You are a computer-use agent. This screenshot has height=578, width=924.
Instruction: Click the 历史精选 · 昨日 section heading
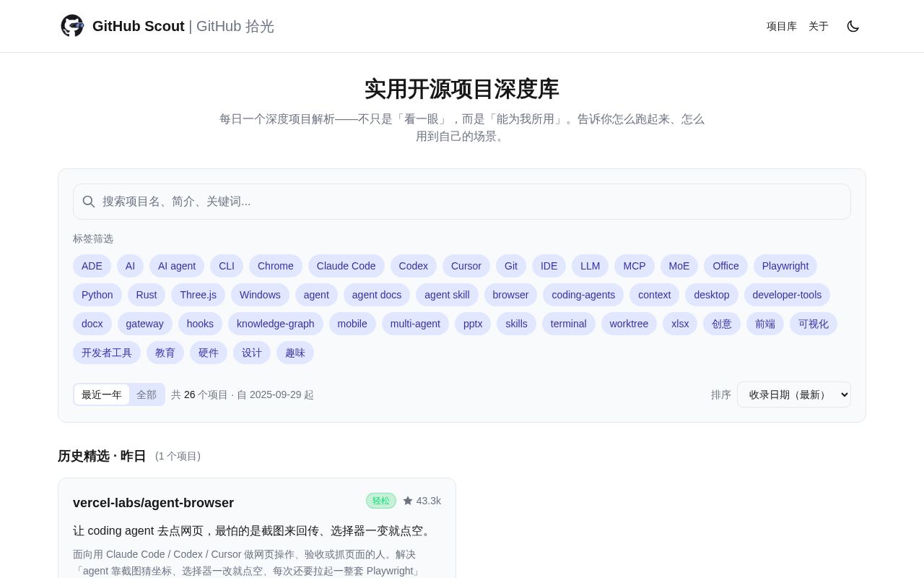pyautogui.click(x=102, y=456)
